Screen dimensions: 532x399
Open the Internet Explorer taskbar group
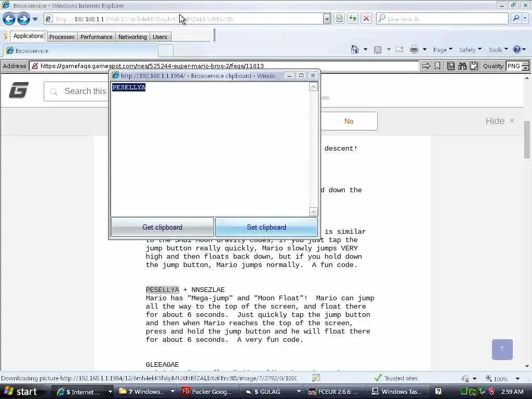84,392
